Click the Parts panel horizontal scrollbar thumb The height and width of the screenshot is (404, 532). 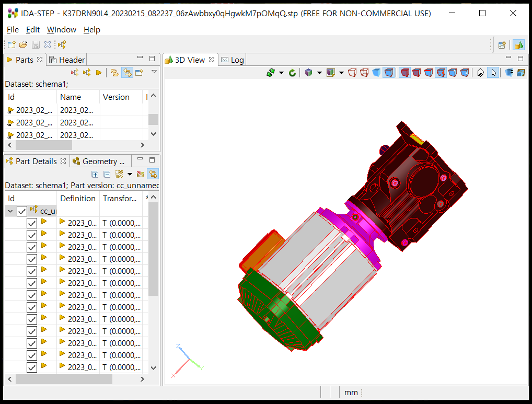[44, 145]
